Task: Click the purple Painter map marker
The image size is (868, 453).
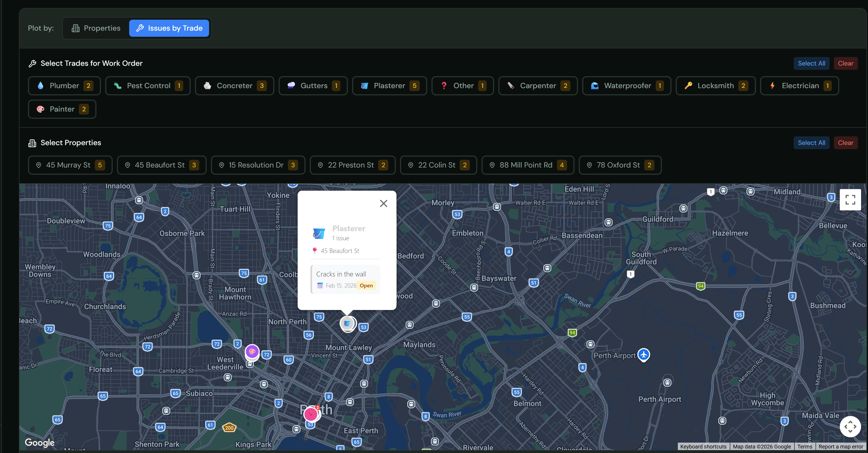Action: (x=252, y=352)
